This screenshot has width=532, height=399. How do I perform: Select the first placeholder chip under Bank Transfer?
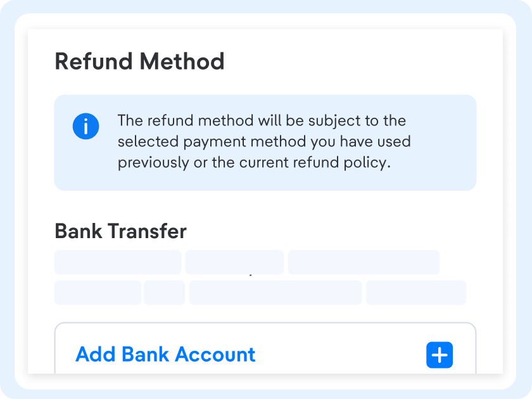[x=117, y=262]
